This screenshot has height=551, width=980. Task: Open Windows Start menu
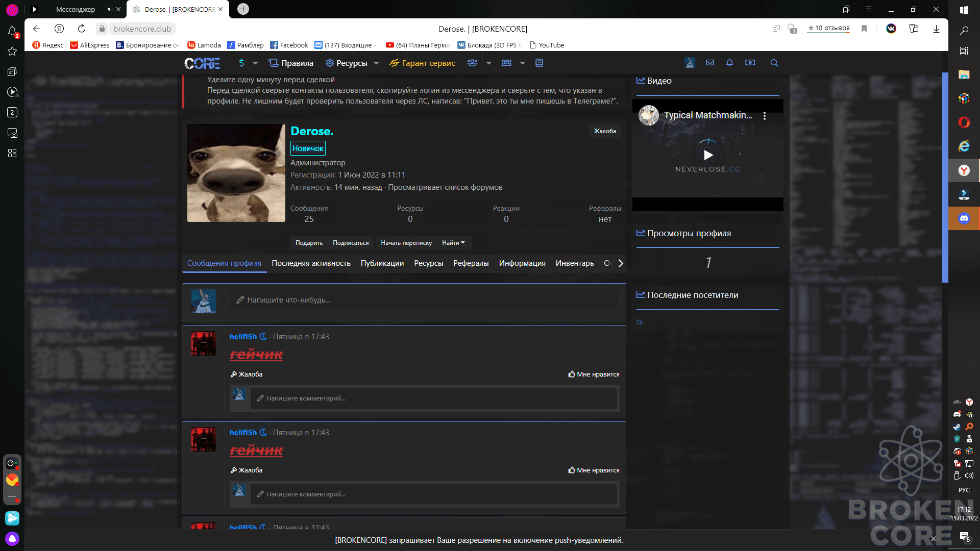pyautogui.click(x=964, y=10)
